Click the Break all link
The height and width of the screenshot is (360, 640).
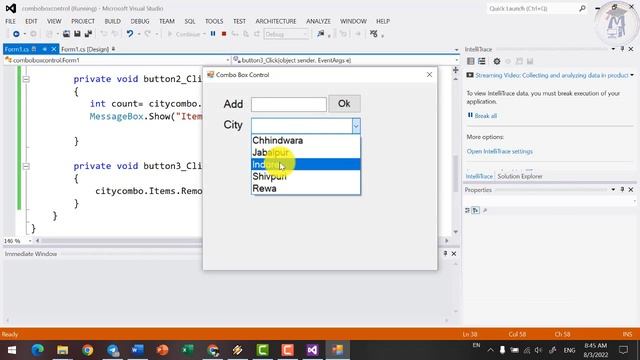point(485,116)
